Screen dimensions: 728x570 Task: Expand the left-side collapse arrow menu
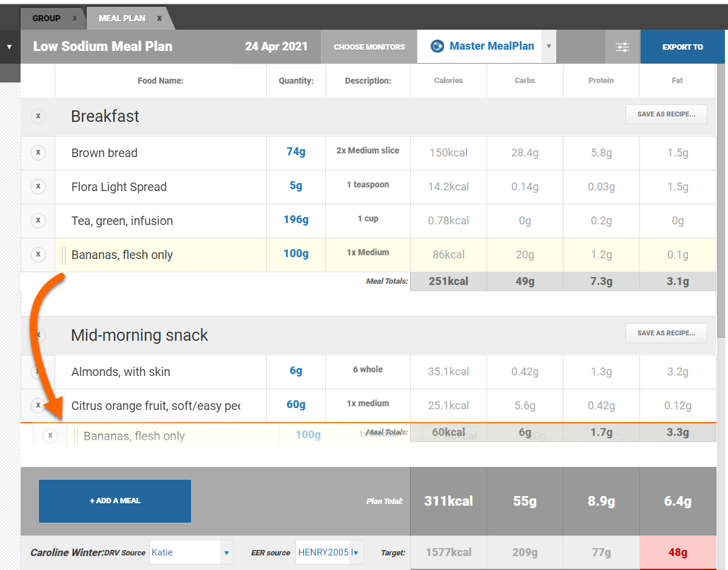[x=9, y=47]
